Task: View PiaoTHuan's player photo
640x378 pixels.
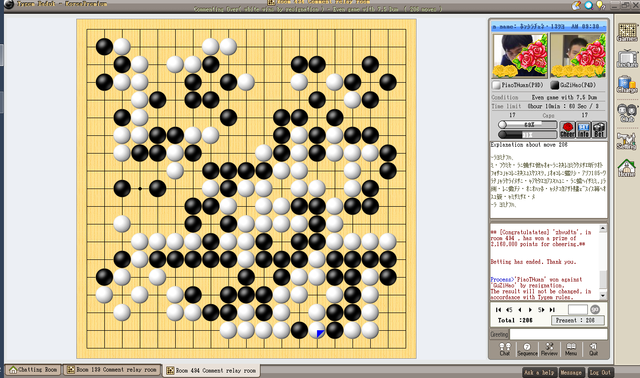Action: [520, 56]
